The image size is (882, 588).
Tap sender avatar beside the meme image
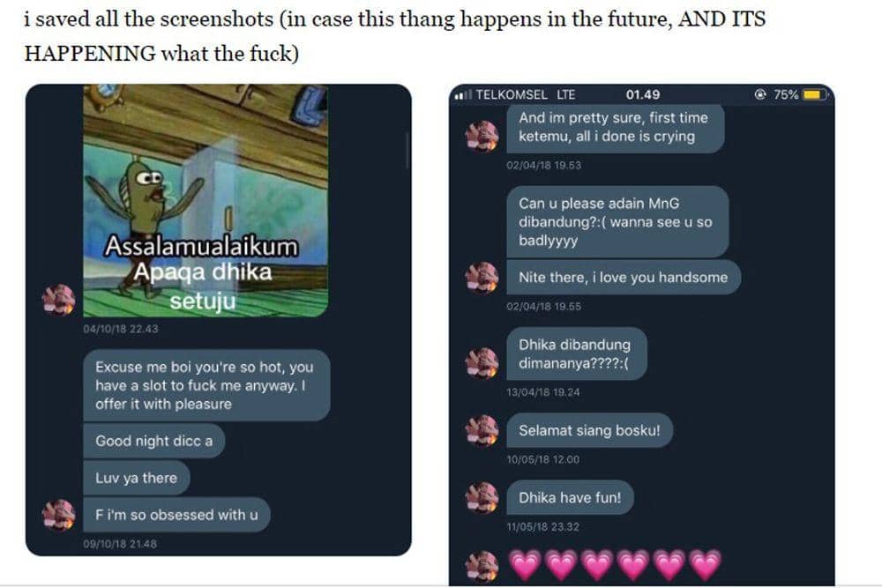point(58,299)
